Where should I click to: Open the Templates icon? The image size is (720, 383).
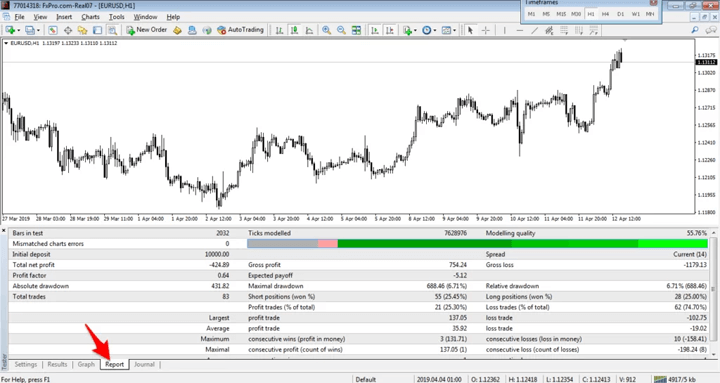click(446, 30)
